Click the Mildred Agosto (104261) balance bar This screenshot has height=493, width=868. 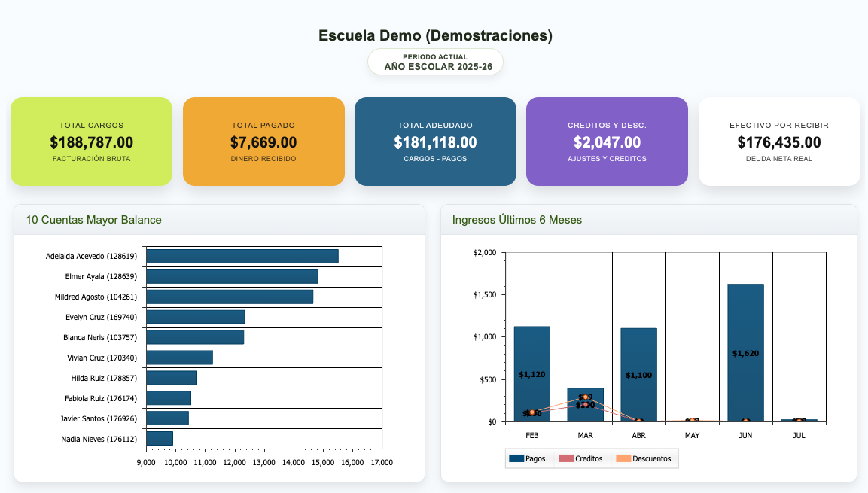[x=230, y=297]
